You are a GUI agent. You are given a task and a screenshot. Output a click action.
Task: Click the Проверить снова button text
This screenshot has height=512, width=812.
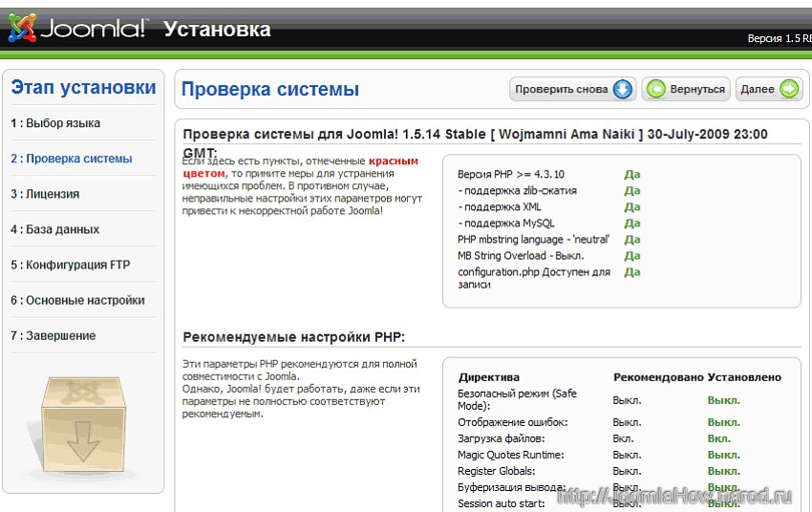(x=562, y=89)
